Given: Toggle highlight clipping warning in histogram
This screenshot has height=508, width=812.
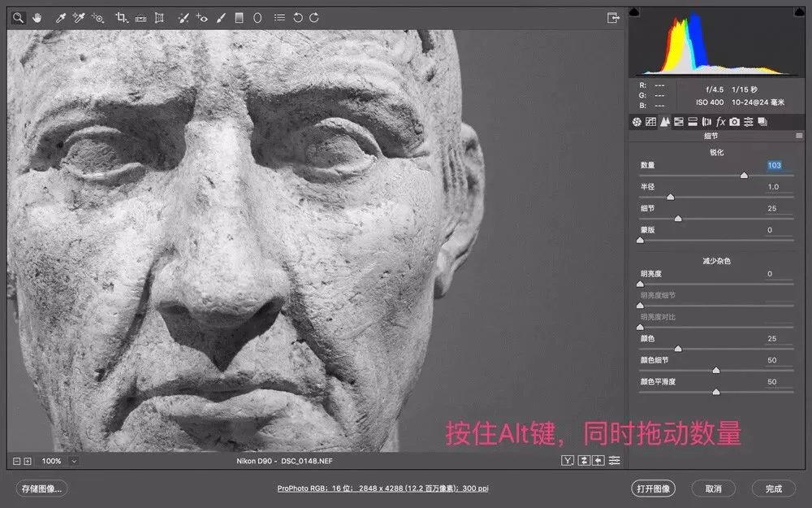Looking at the screenshot, I should click(800, 12).
